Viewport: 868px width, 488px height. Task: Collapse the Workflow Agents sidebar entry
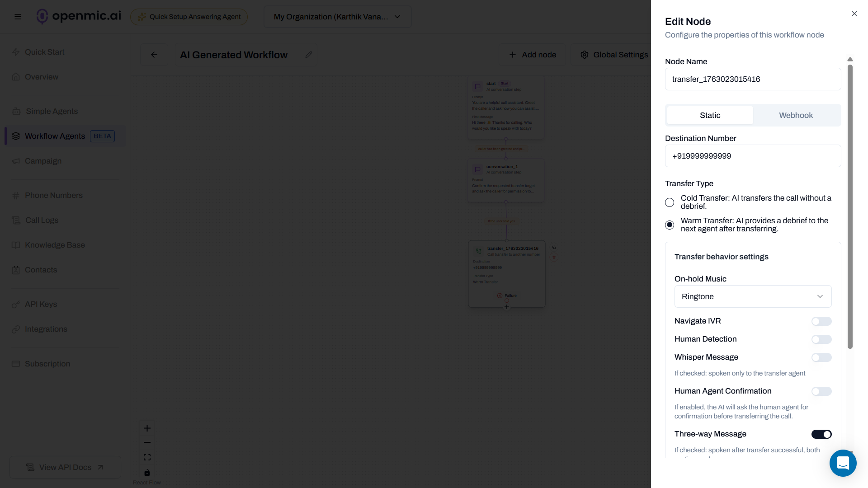(x=54, y=136)
